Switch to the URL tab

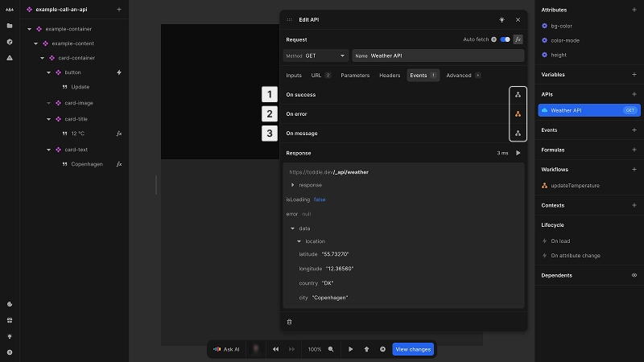click(x=320, y=76)
